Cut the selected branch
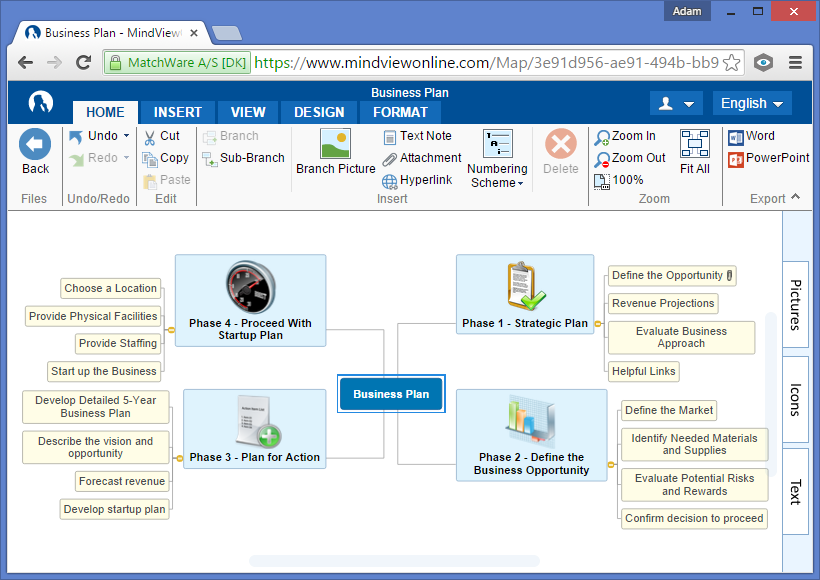 162,137
